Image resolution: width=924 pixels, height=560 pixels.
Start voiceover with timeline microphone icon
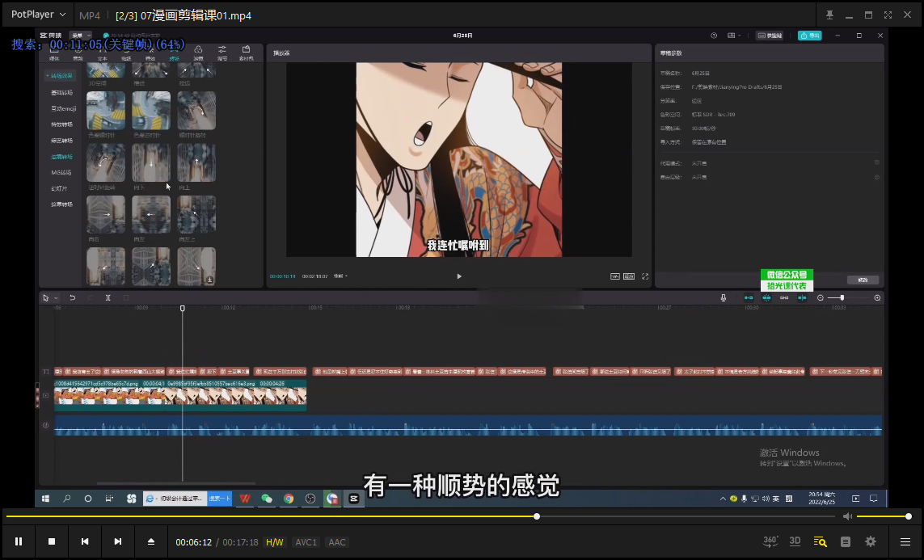click(723, 298)
